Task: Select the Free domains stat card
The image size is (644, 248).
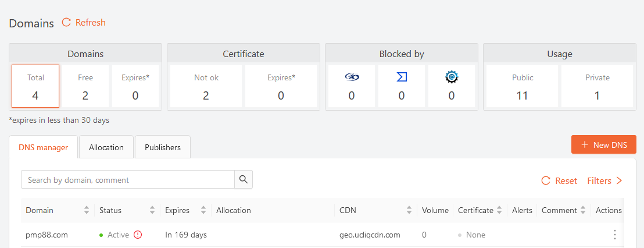Action: tap(85, 86)
